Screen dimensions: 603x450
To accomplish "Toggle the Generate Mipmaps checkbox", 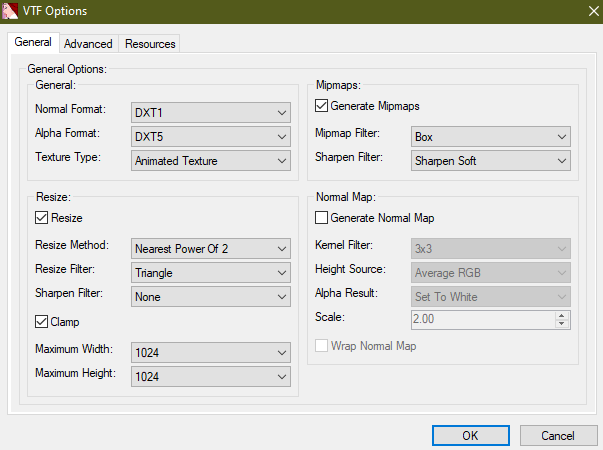I will pos(322,106).
